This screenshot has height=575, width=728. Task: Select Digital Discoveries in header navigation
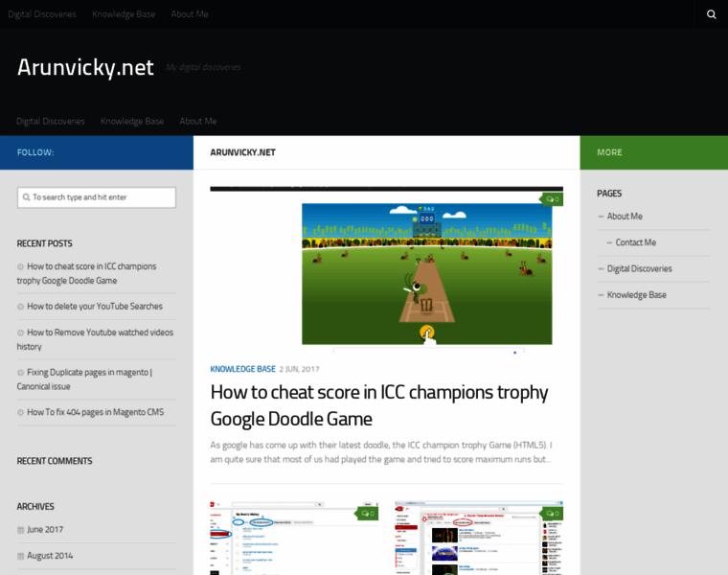[51, 121]
